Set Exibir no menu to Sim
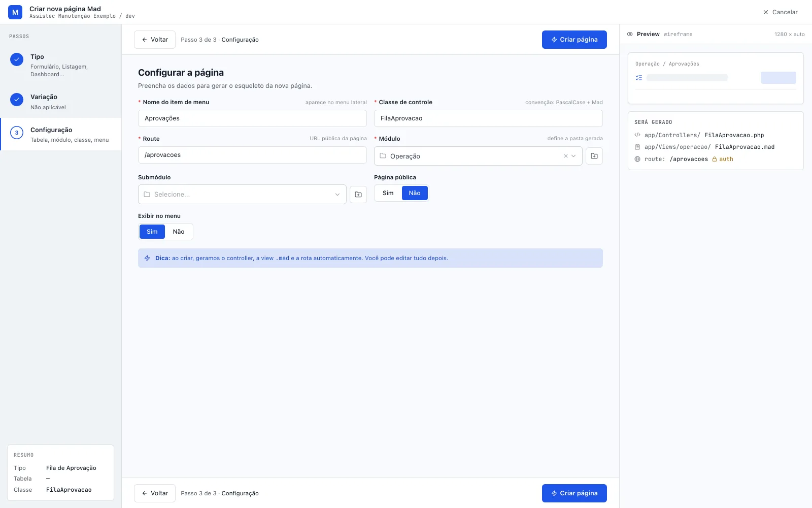The image size is (812, 508). point(152,232)
